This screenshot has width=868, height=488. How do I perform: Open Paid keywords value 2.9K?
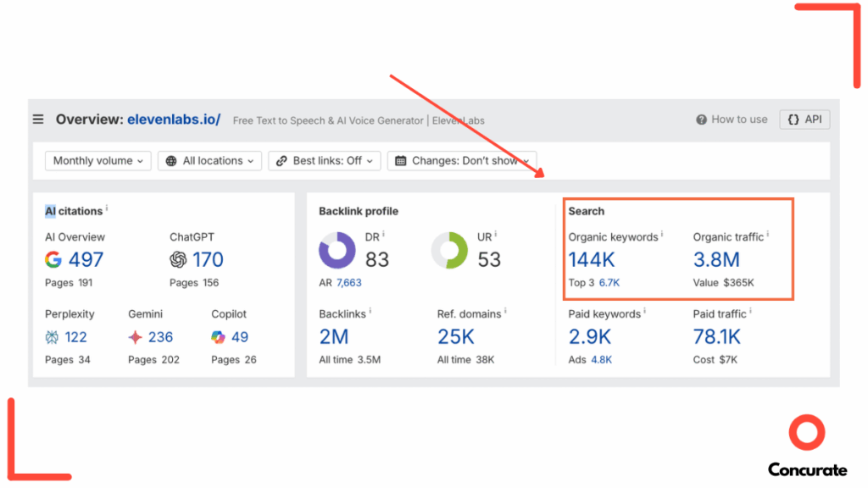click(x=590, y=337)
